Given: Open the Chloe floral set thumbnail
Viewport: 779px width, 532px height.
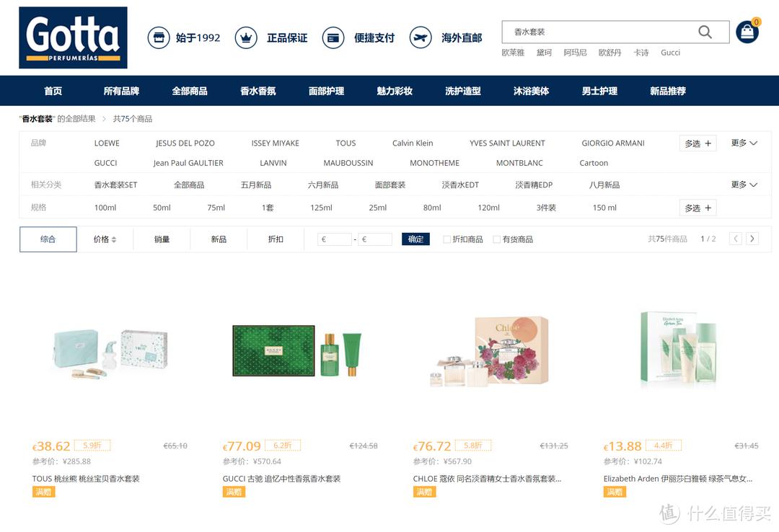Looking at the screenshot, I should point(489,350).
